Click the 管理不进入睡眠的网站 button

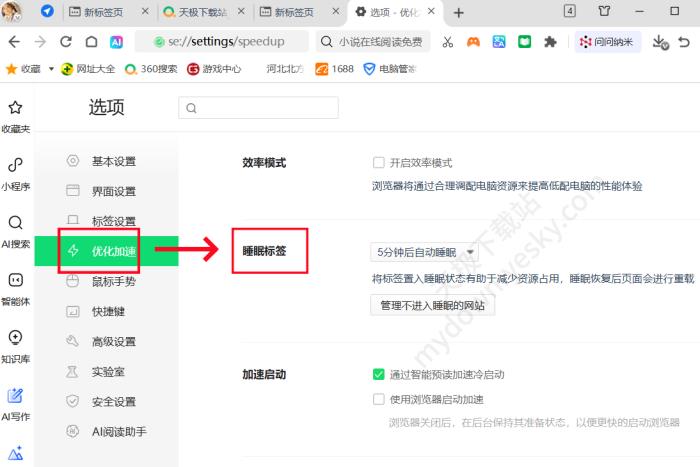click(x=432, y=306)
